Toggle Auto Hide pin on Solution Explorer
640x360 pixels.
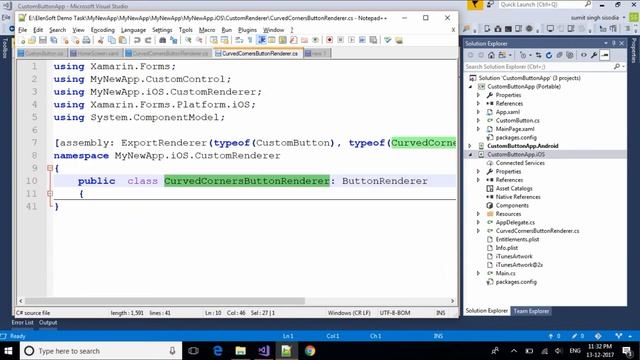(613, 43)
